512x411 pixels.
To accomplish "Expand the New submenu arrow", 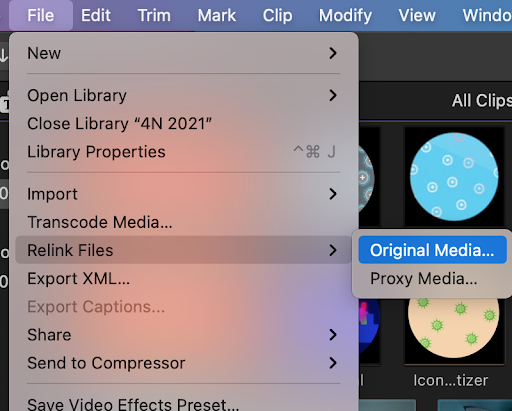I will tap(333, 53).
